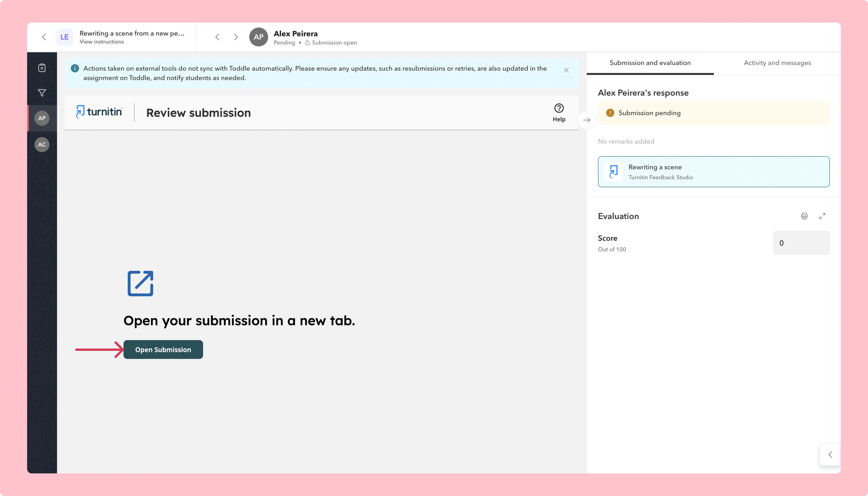Click the Open your submission heading
Screen dimensions: 868x496
click(x=239, y=321)
